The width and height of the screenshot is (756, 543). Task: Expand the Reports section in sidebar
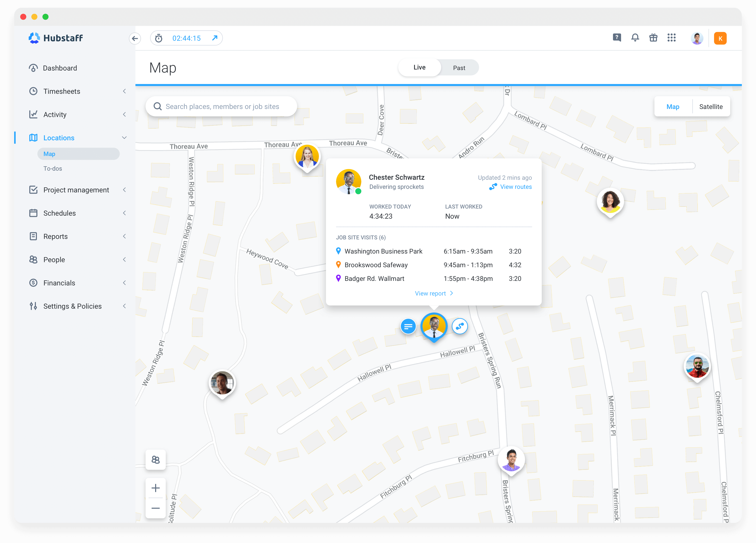[124, 236]
